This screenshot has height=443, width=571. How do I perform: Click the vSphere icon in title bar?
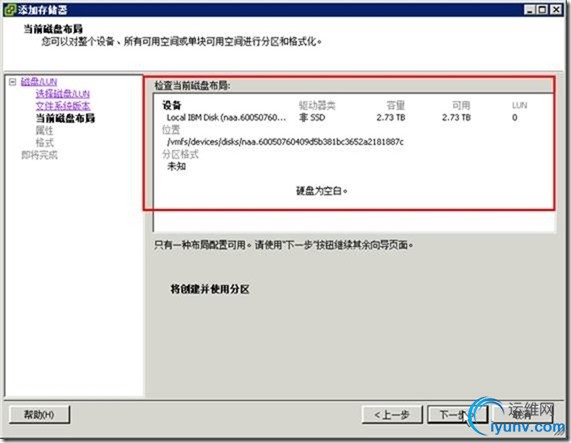click(x=10, y=10)
